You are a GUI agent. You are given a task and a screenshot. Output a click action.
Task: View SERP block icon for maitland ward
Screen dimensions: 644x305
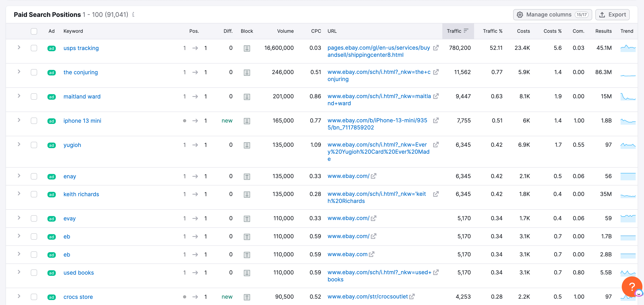(247, 97)
